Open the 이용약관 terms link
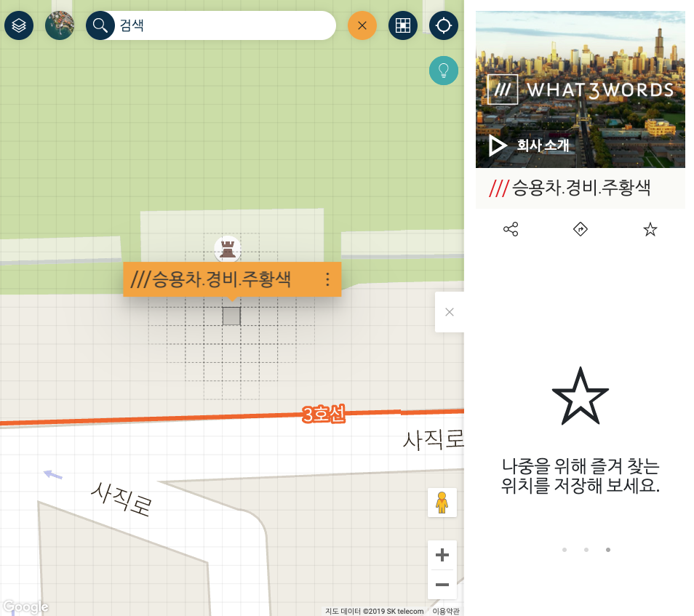The width and height of the screenshot is (694, 616). [x=446, y=611]
